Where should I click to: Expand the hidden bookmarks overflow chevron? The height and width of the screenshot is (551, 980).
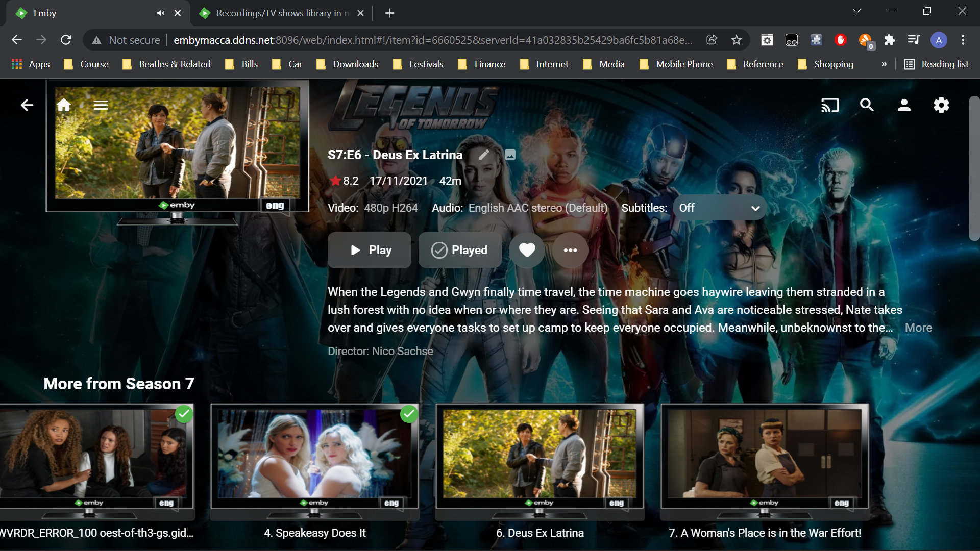click(x=884, y=64)
